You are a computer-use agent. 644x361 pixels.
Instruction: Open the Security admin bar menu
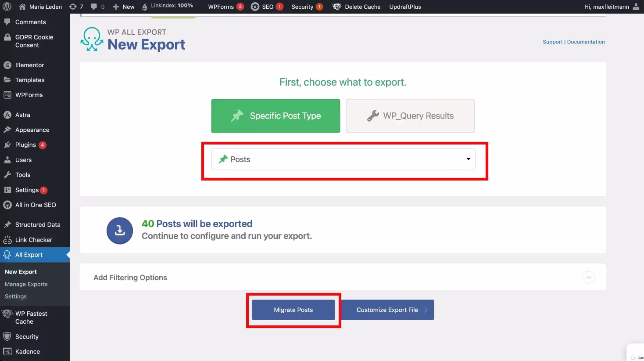(x=307, y=7)
